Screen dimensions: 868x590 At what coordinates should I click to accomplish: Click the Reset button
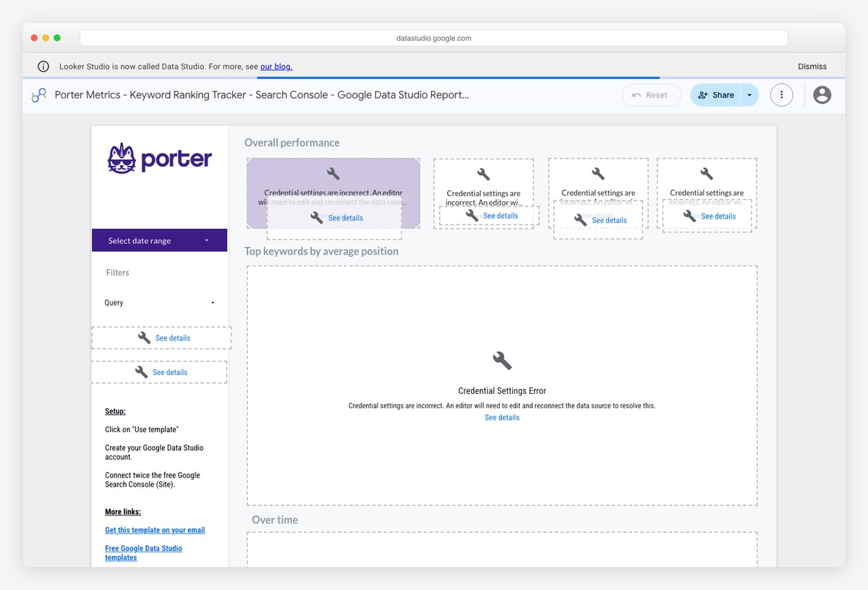pyautogui.click(x=651, y=95)
